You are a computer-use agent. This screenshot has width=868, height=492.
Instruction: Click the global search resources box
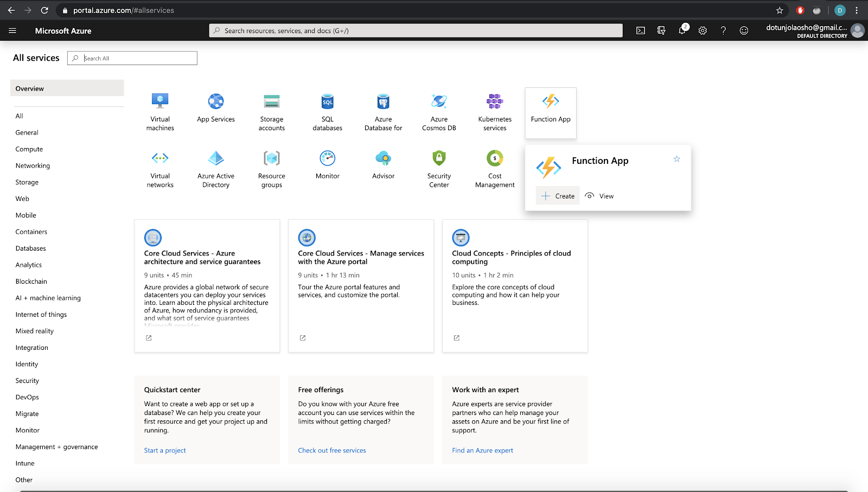pos(416,31)
